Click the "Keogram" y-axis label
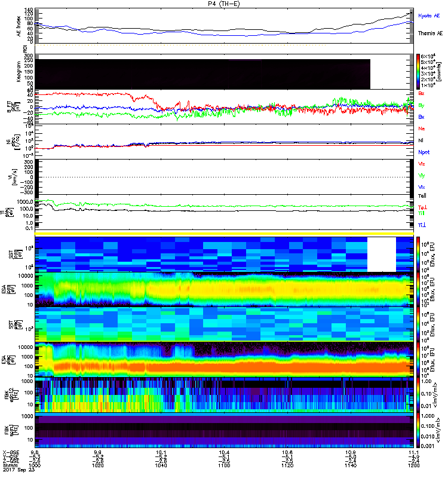Viewport: 448px width, 478px height. click(x=19, y=72)
